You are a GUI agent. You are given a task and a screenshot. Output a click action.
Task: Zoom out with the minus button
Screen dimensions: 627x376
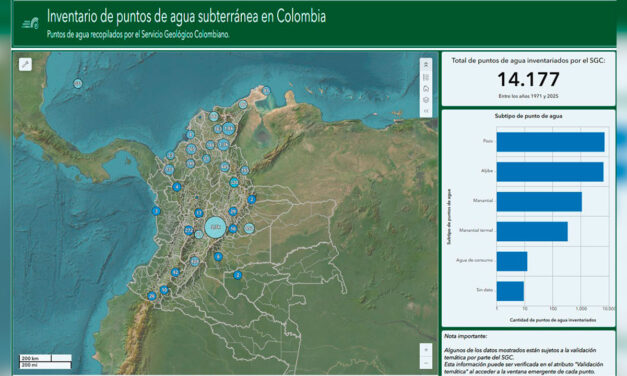tap(426, 362)
